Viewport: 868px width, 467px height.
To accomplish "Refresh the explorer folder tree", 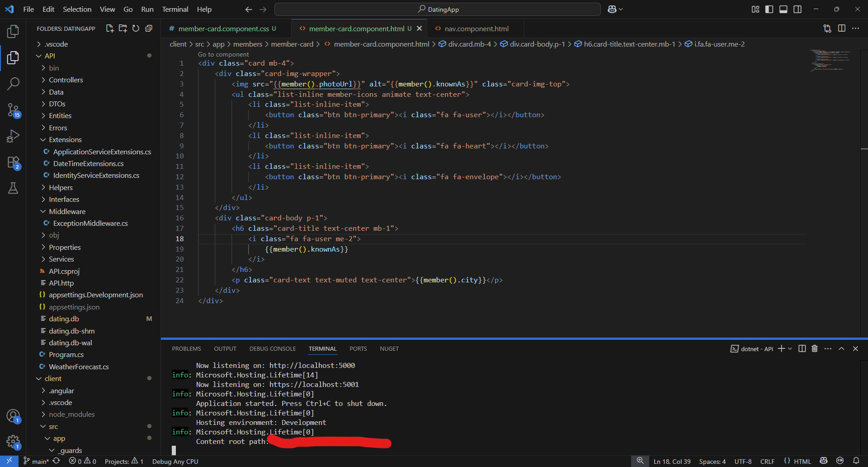I will (136, 29).
